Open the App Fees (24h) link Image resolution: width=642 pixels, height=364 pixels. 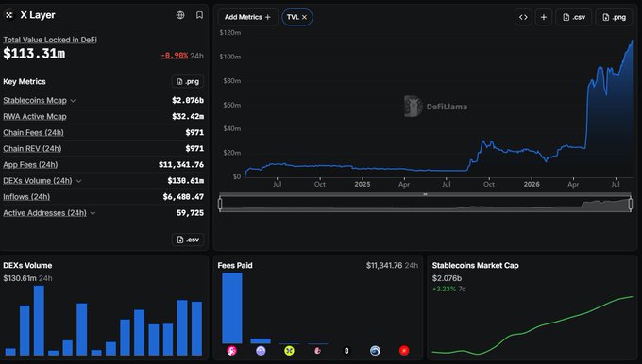click(30, 164)
